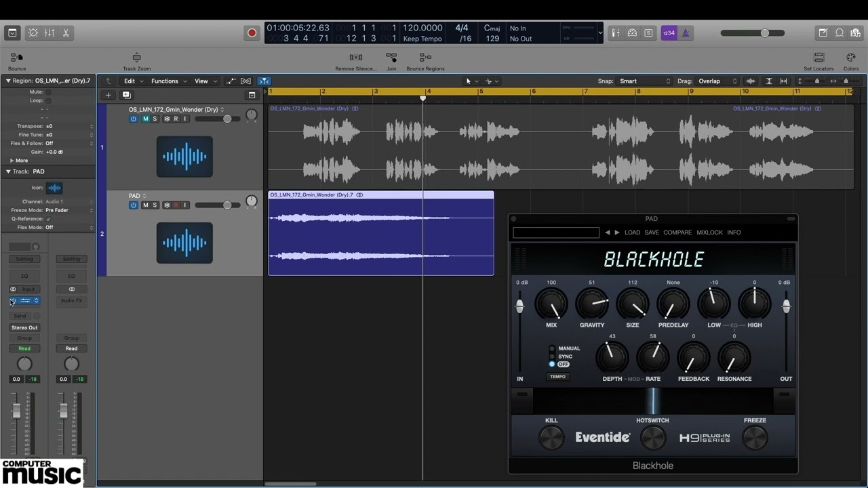Open the media Browsers icon
Image resolution: width=868 pixels, height=488 pixels.
[x=856, y=33]
